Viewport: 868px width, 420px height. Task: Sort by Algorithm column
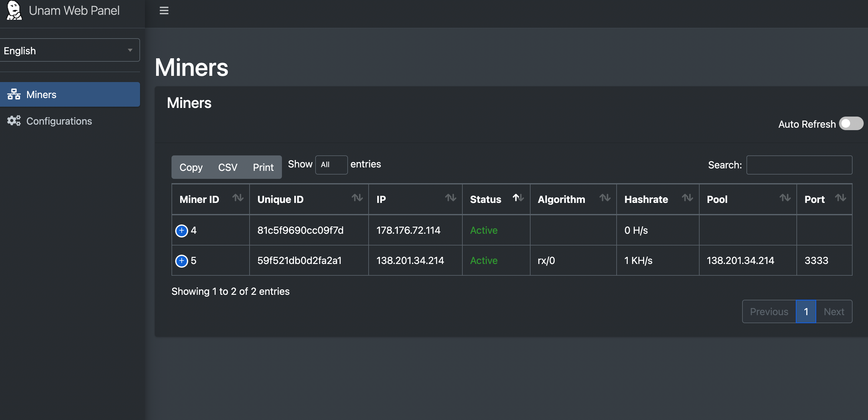click(x=573, y=199)
